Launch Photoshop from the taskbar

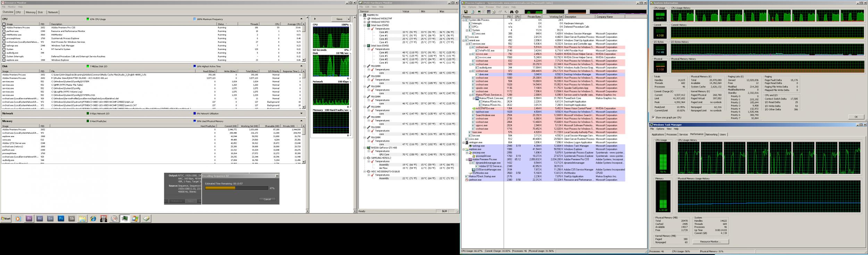coord(61,219)
